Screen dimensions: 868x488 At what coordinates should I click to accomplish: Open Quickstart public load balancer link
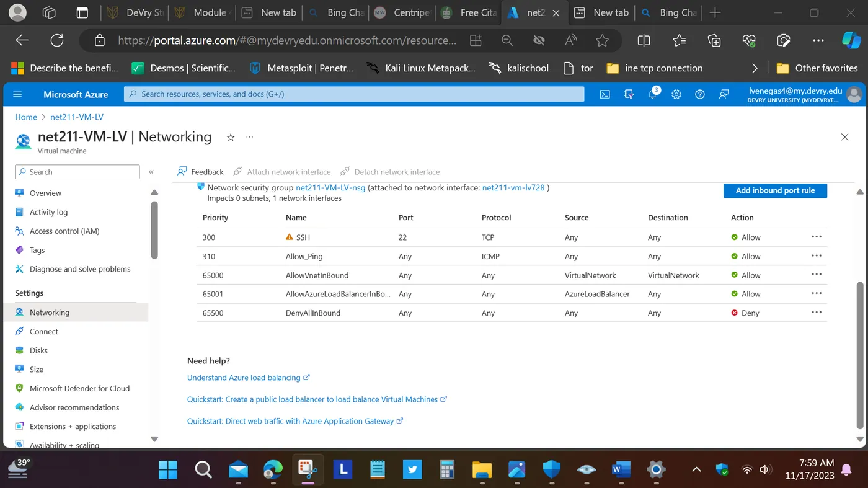click(317, 399)
